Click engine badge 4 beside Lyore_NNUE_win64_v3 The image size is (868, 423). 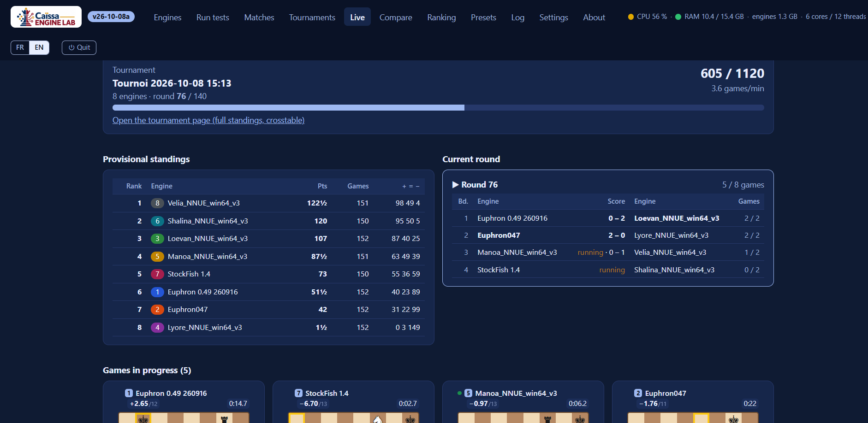point(157,328)
